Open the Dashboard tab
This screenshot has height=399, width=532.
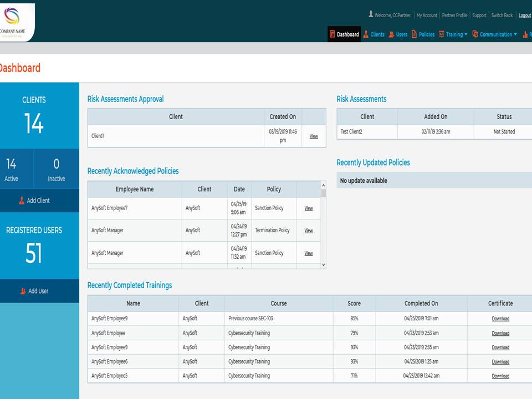coord(344,34)
